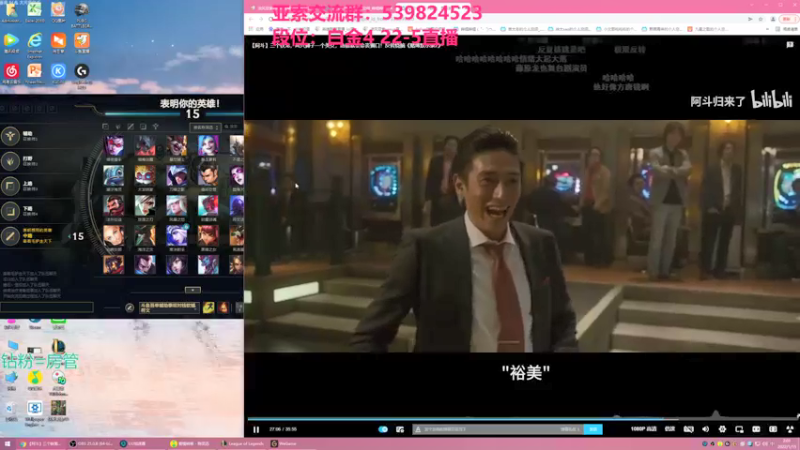The width and height of the screenshot is (800, 450).
Task: Enable picture-in-picture mode
Action: coord(739,430)
